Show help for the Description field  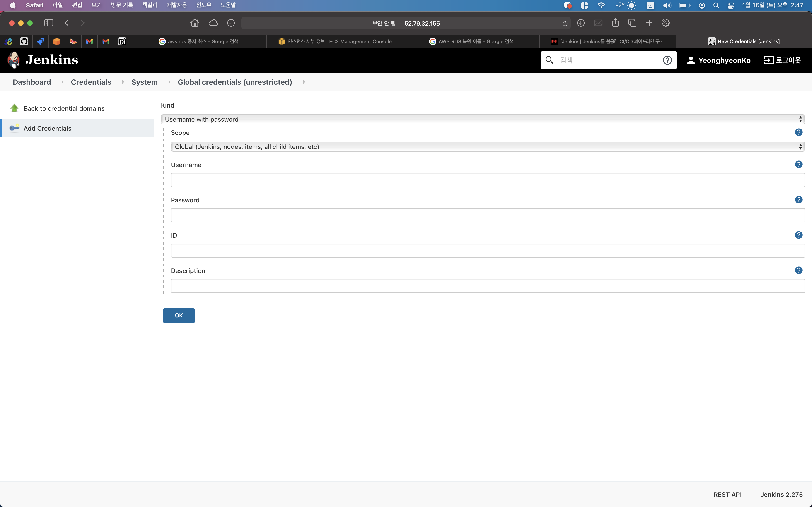(x=799, y=270)
